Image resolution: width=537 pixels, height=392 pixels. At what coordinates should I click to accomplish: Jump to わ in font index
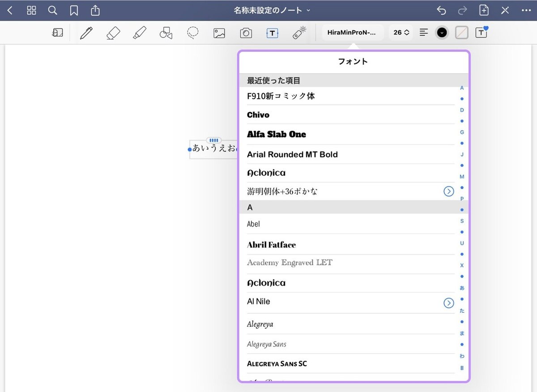(x=462, y=356)
